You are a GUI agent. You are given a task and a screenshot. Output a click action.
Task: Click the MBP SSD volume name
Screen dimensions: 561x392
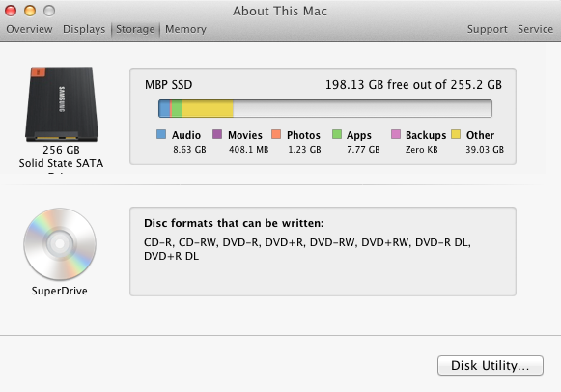pos(169,85)
